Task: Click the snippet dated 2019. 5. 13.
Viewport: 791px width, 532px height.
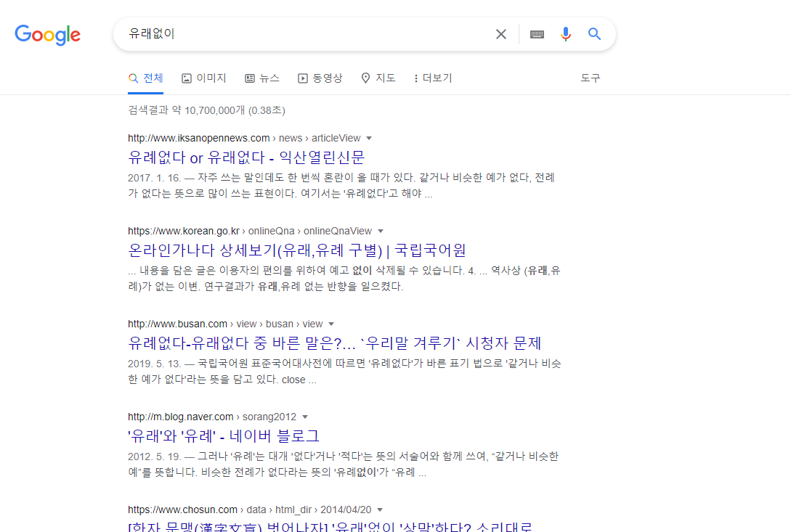Action: (x=344, y=371)
